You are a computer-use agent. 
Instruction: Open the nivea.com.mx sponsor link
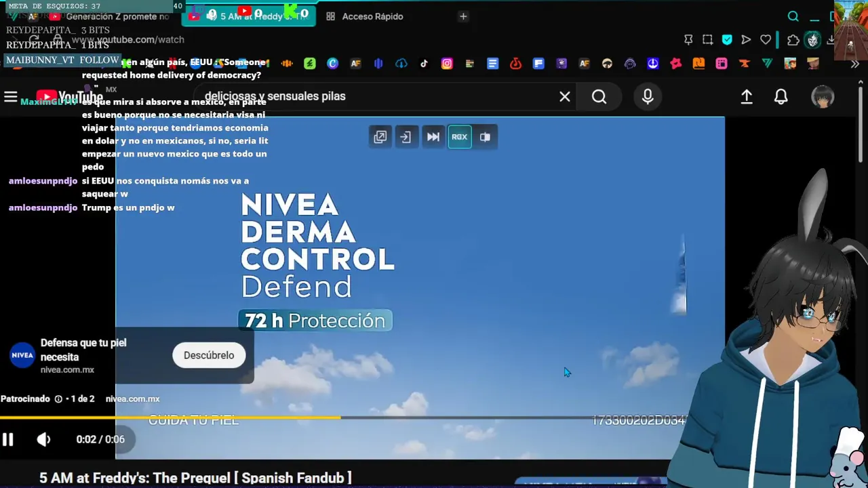[x=132, y=399]
